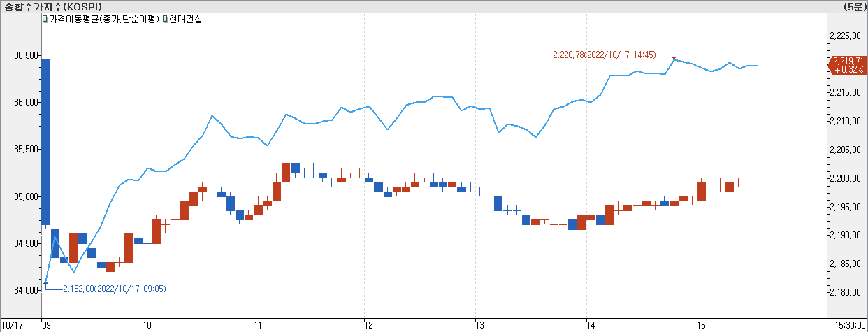This screenshot has width=868, height=332.
Task: Click the 2,190.00 right axis label
Action: pyautogui.click(x=845, y=235)
